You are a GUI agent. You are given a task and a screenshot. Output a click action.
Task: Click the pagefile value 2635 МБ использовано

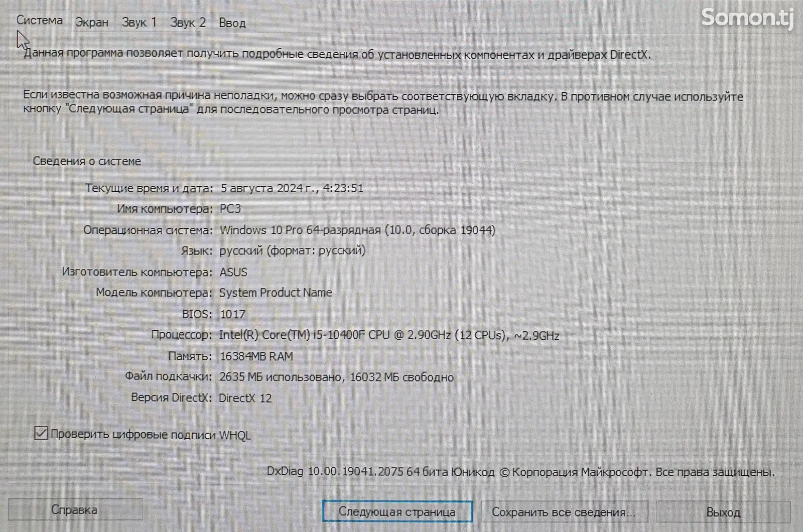[x=336, y=377]
